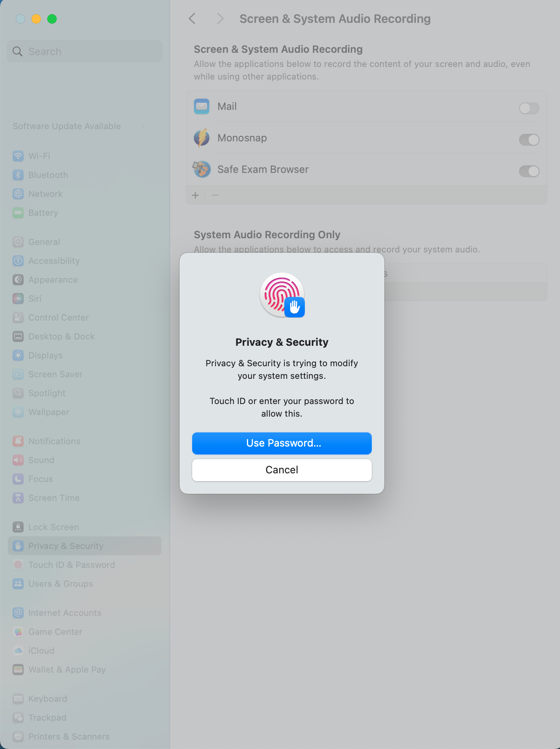Viewport: 560px width, 749px height.
Task: Add an app with the plus button
Action: tap(195, 195)
